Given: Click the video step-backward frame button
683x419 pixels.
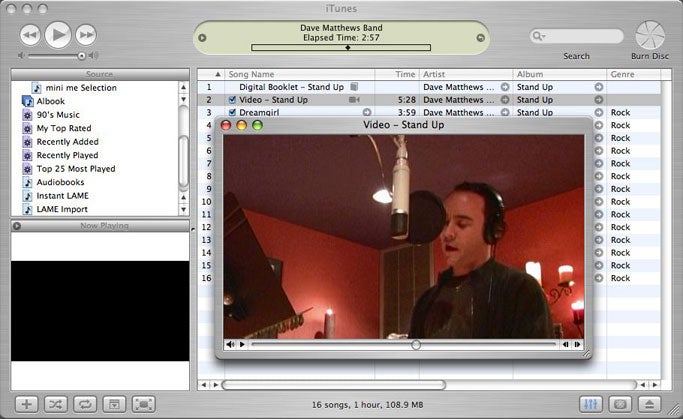Looking at the screenshot, I should pyautogui.click(x=565, y=344).
